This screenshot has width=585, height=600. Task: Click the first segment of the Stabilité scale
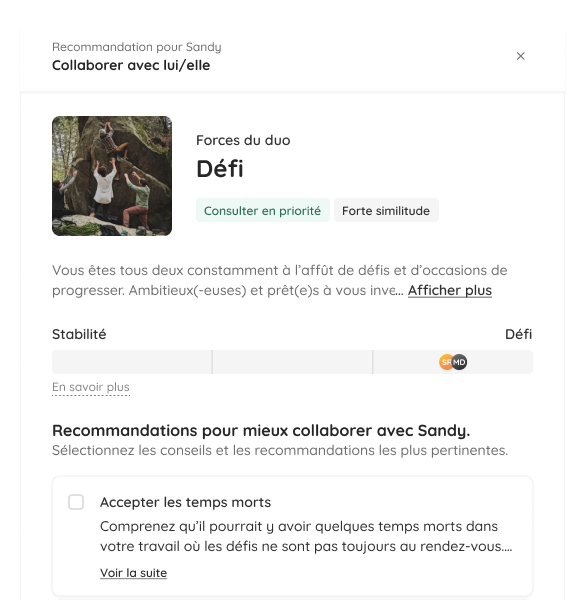pos(132,362)
